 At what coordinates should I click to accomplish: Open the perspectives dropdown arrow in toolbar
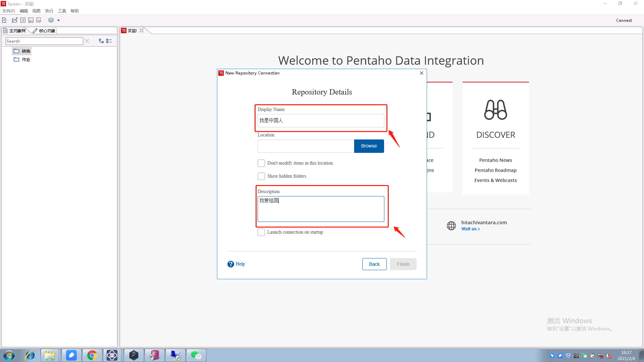pos(58,20)
